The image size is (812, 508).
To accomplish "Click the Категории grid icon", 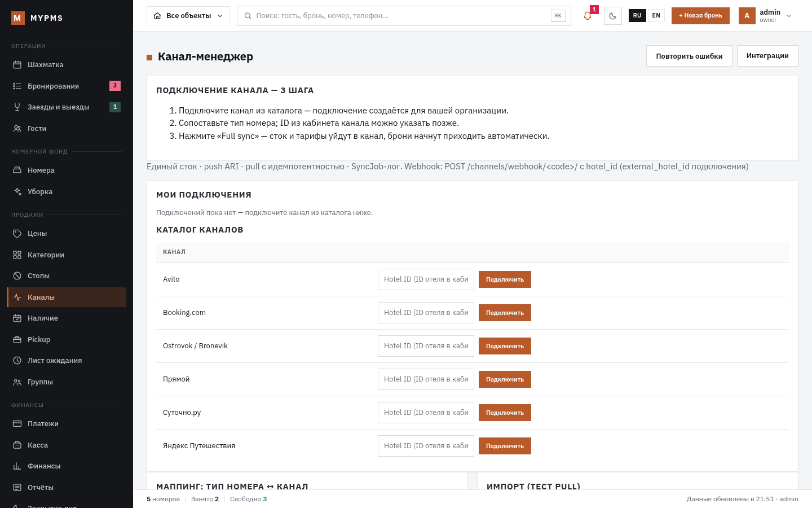I will click(x=17, y=255).
